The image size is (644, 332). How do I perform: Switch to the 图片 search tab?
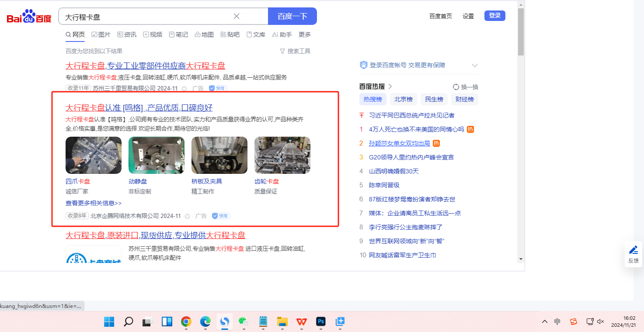[x=101, y=35]
